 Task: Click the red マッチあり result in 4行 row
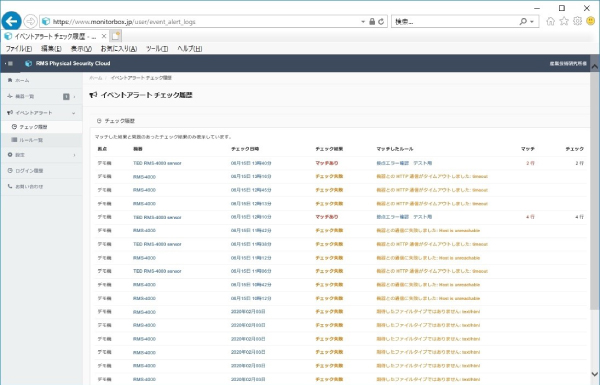[326, 217]
